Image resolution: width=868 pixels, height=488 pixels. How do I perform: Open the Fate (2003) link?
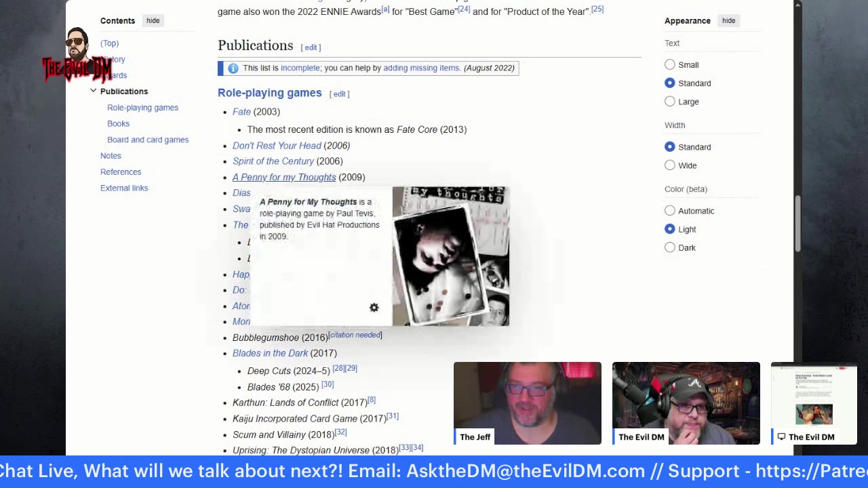[241, 112]
